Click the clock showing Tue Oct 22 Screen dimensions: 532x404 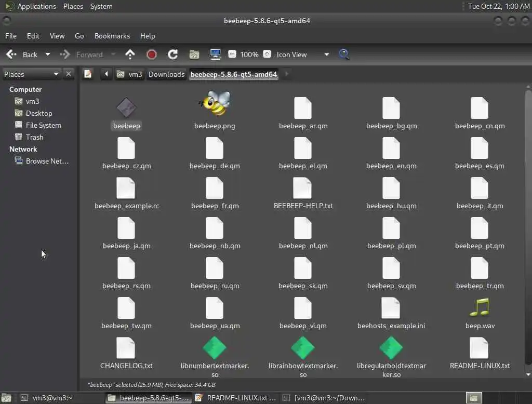click(498, 6)
